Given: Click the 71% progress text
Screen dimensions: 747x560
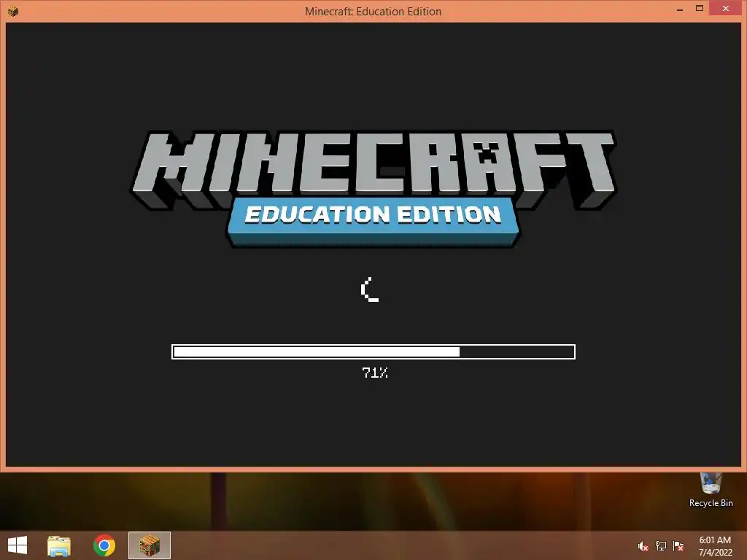Looking at the screenshot, I should point(375,373).
